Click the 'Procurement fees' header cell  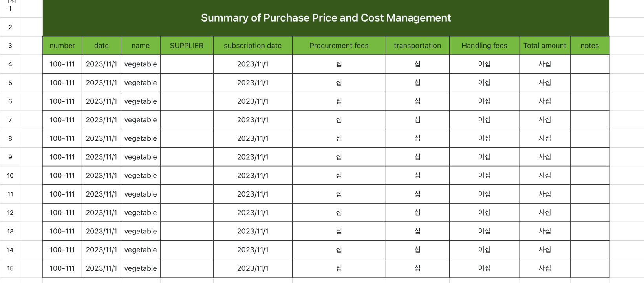[339, 46]
